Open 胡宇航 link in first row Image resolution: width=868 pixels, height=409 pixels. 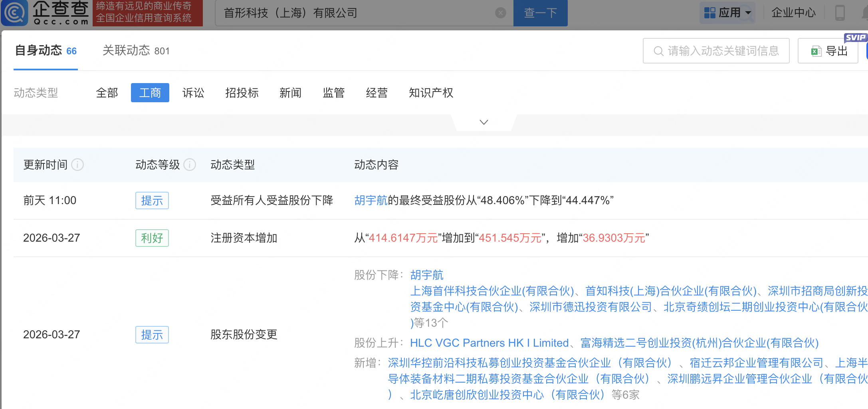[371, 200]
